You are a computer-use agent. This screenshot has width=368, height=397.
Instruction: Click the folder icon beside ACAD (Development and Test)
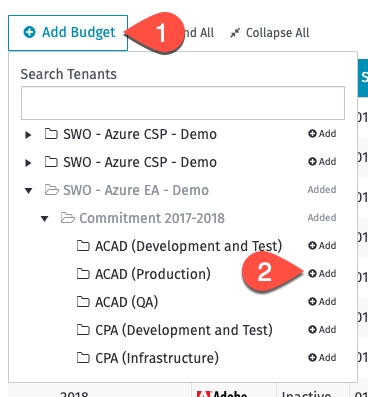click(x=83, y=246)
